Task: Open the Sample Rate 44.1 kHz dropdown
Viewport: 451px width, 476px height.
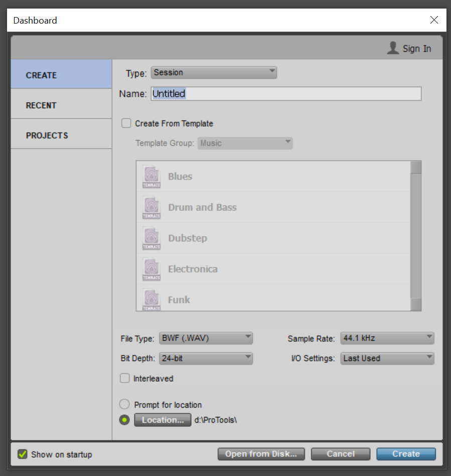Action: [x=387, y=338]
